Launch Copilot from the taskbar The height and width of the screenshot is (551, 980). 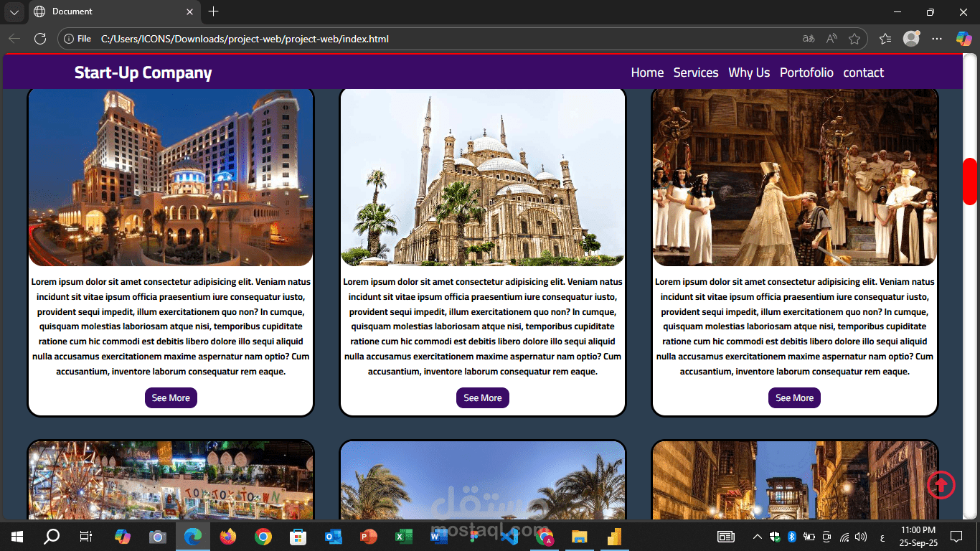pyautogui.click(x=123, y=536)
